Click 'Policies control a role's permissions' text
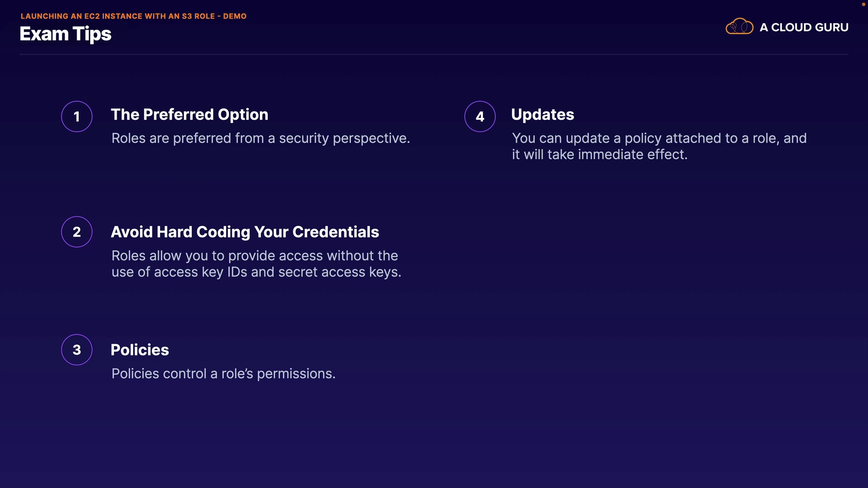Viewport: 868px width, 488px height. click(223, 374)
